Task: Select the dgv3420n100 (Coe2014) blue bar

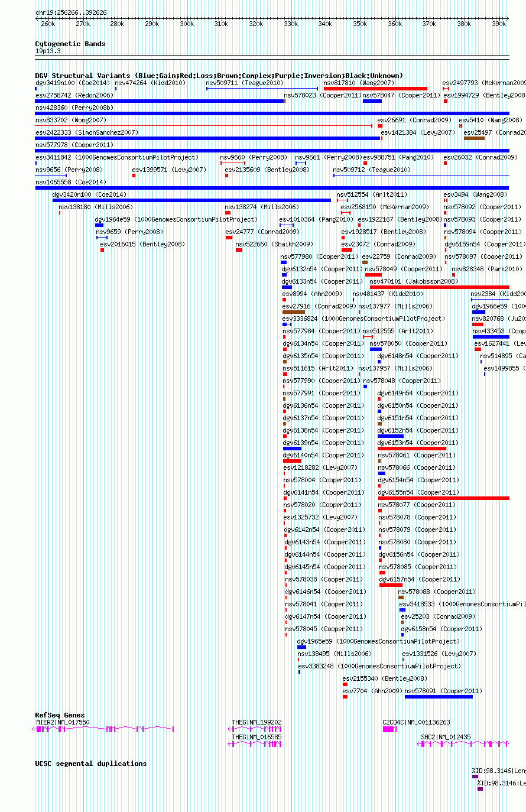Action: 191,200
